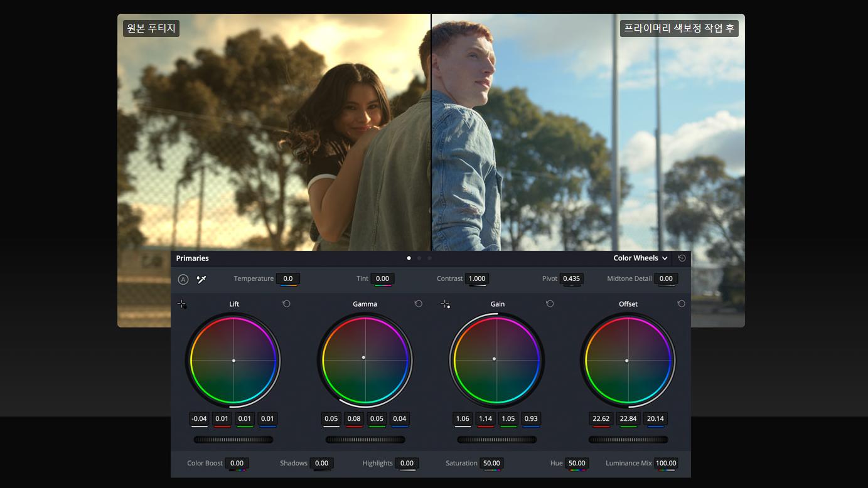The image size is (868, 488).
Task: Click the Lift master wheel slider
Action: pyautogui.click(x=233, y=440)
